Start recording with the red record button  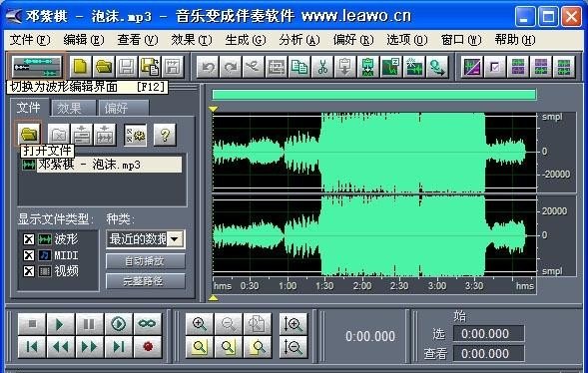point(148,347)
